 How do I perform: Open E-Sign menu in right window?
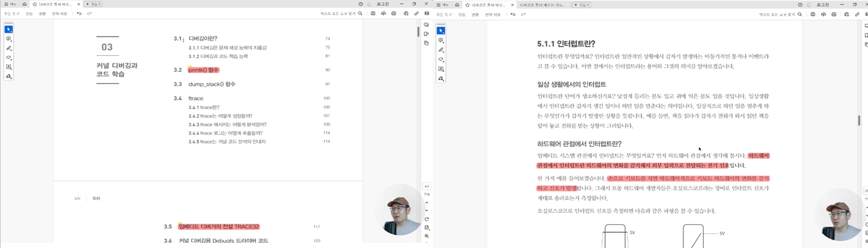pyautogui.click(x=493, y=14)
